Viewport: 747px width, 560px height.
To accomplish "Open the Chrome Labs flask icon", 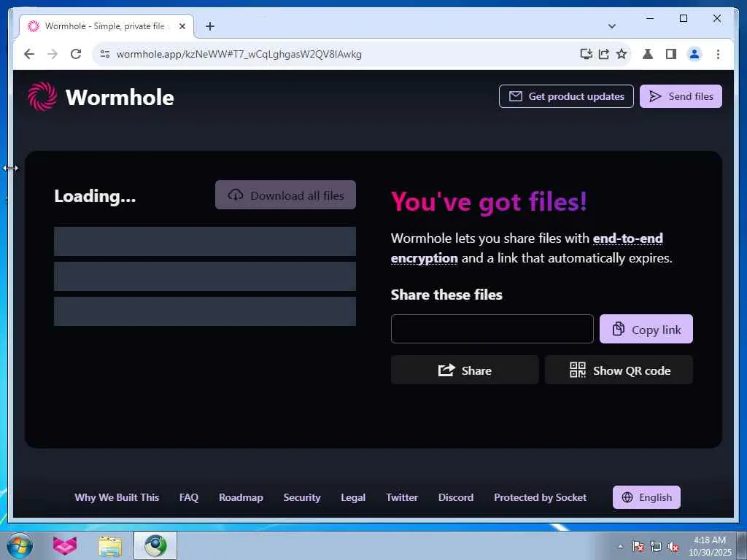I will pyautogui.click(x=648, y=54).
